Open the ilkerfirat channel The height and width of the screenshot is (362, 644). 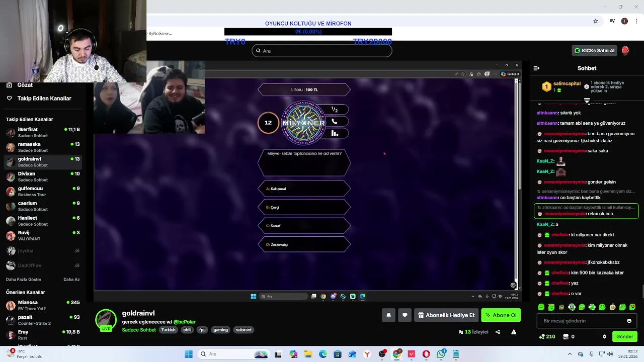43,132
